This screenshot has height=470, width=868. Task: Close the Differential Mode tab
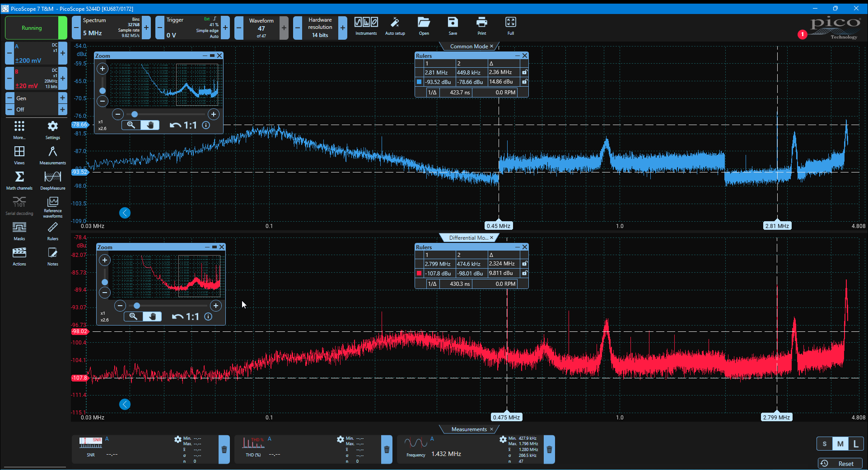click(x=492, y=237)
